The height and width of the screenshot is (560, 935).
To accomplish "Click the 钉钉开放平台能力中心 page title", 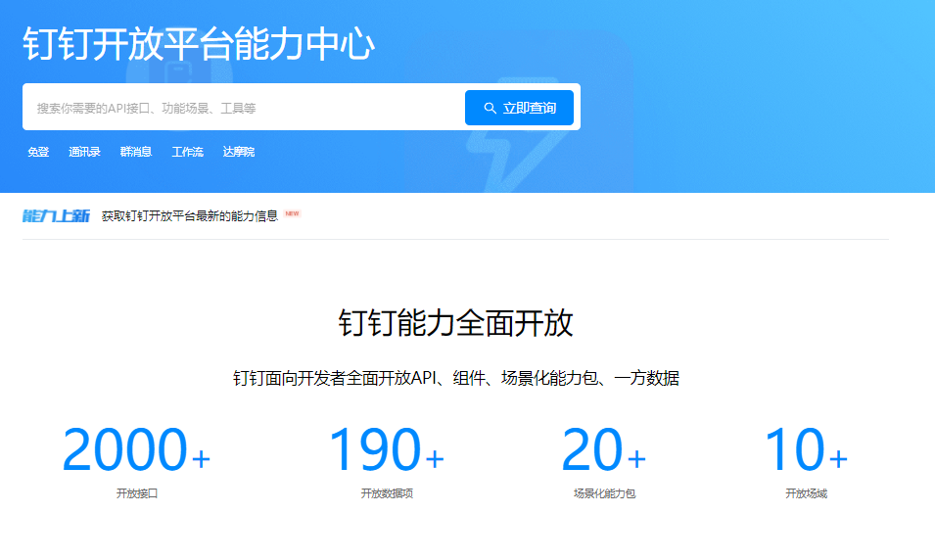I will pos(199,43).
